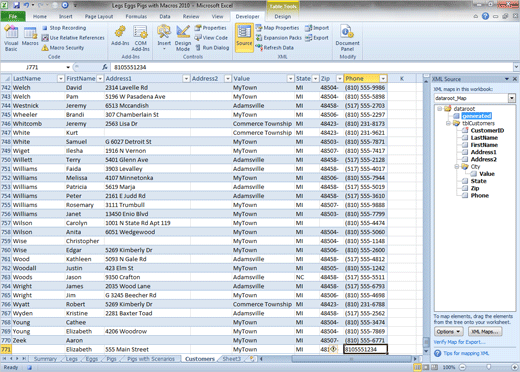
Task: Switch to the Pigs with Scenarios sheet
Action: [x=151, y=359]
